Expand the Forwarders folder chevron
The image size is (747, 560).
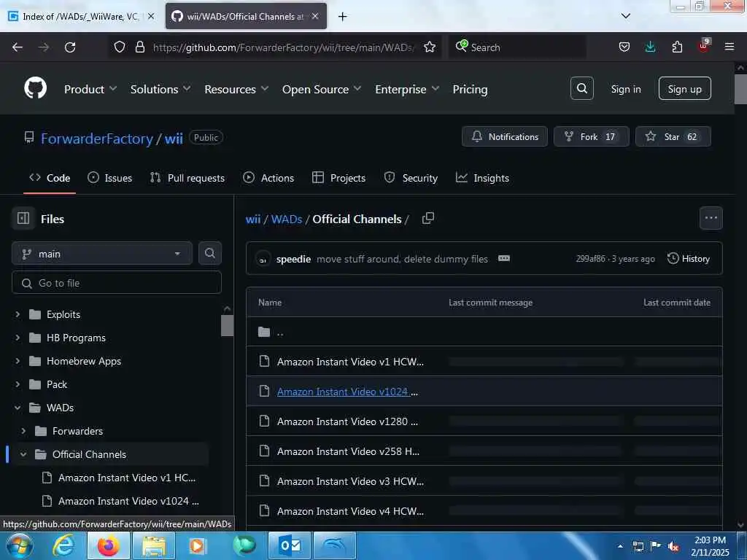click(x=23, y=431)
